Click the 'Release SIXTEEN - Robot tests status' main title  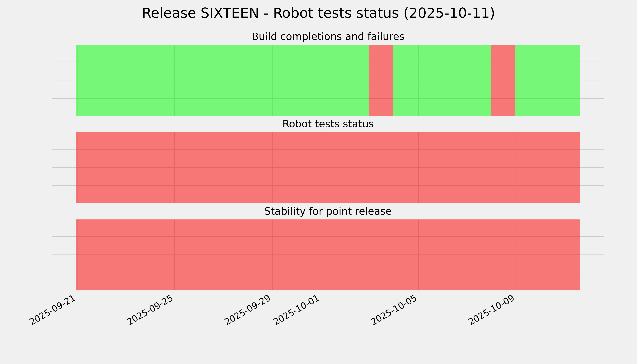click(x=318, y=13)
